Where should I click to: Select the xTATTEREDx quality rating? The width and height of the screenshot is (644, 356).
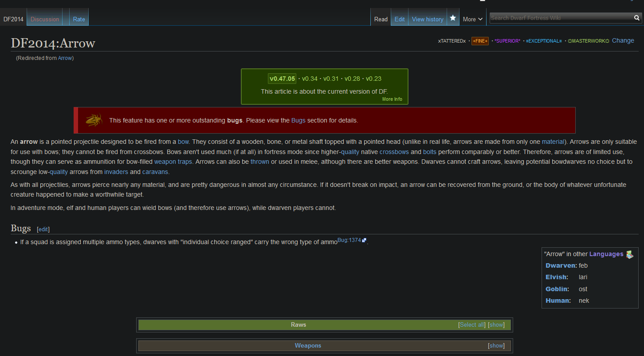pyautogui.click(x=452, y=41)
